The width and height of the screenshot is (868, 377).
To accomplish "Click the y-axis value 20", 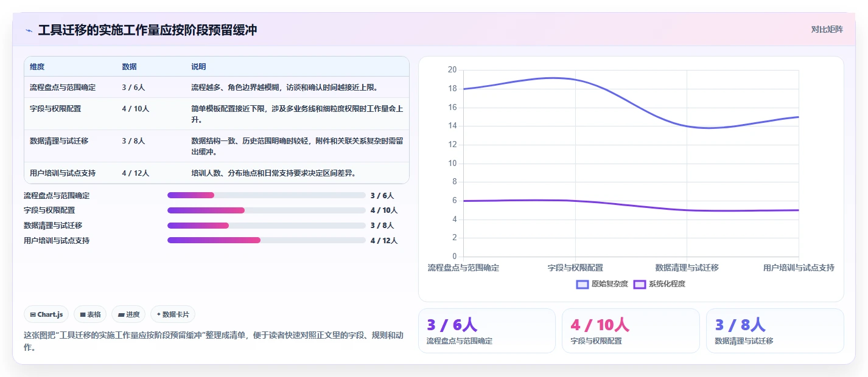I will point(452,70).
